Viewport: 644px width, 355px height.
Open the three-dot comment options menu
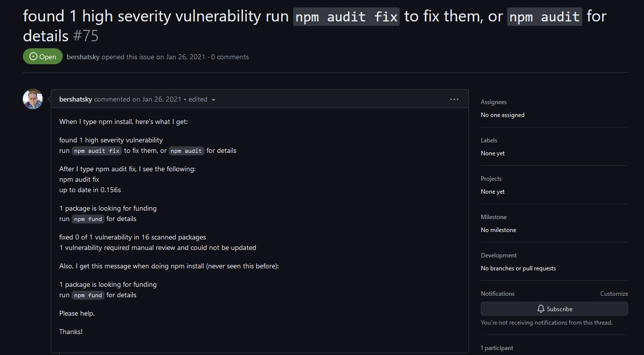tap(454, 99)
